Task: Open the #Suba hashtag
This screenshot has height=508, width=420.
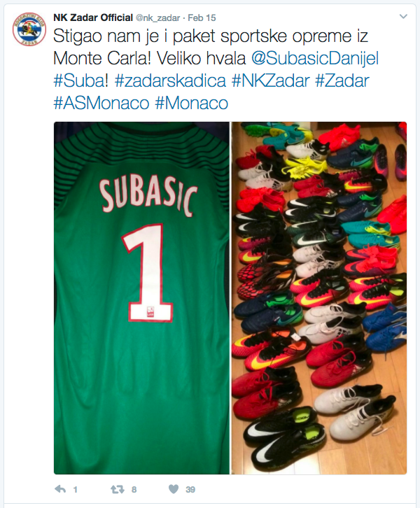Action: click(x=80, y=81)
